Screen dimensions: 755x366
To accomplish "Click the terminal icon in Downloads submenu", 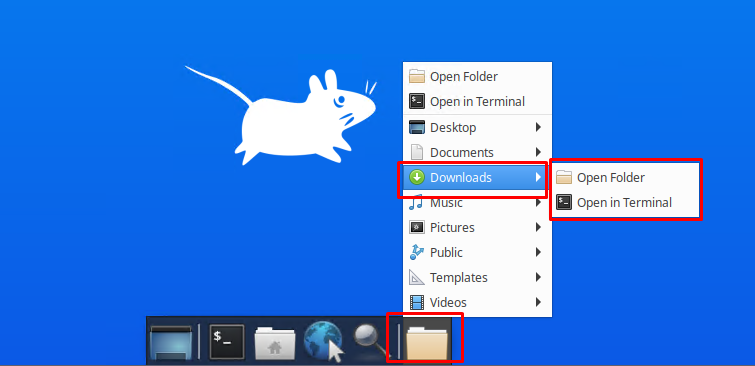I will pyautogui.click(x=563, y=202).
